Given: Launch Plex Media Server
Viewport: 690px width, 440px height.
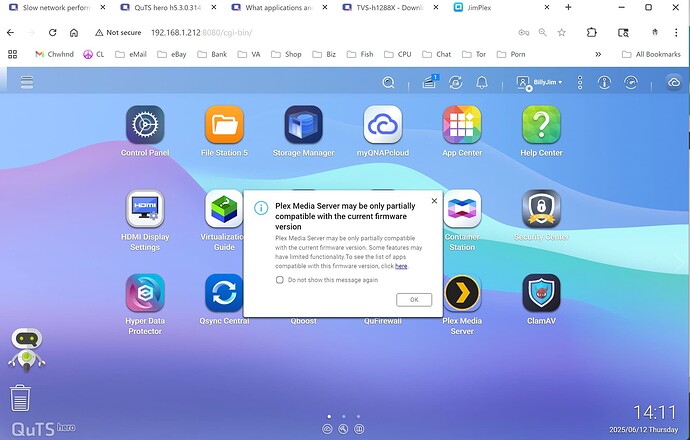Looking at the screenshot, I should point(462,293).
